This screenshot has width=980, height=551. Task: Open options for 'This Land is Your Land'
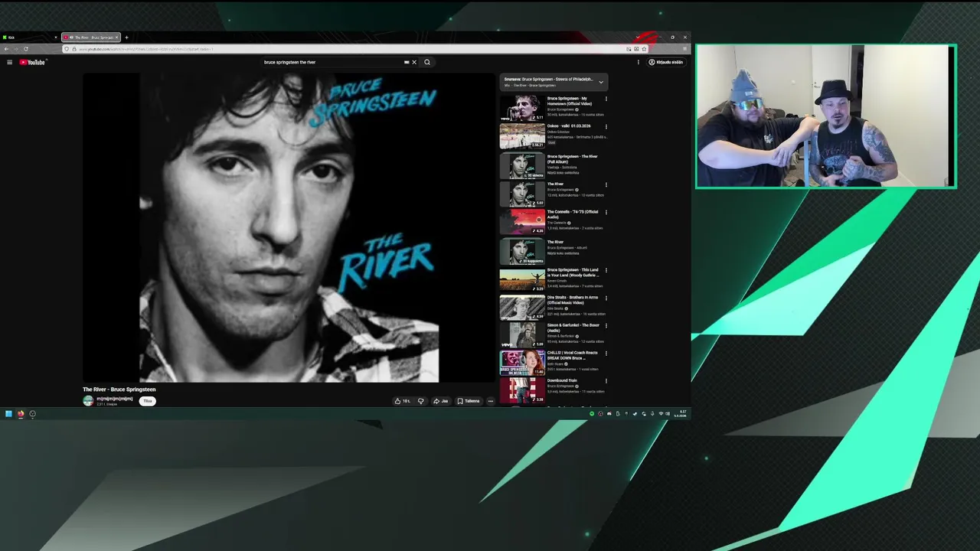(606, 270)
